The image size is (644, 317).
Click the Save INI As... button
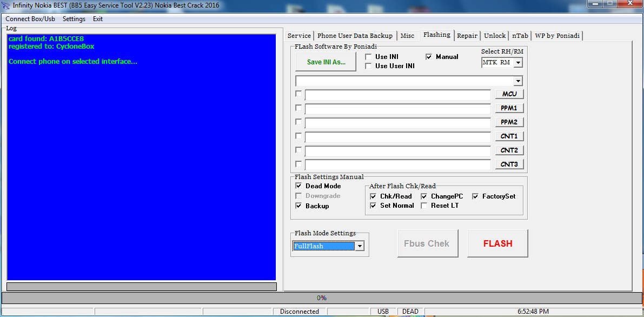click(x=326, y=62)
